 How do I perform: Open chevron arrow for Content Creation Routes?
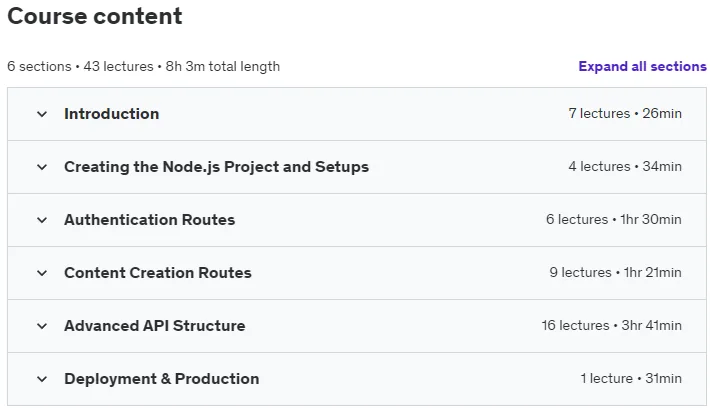click(x=42, y=273)
